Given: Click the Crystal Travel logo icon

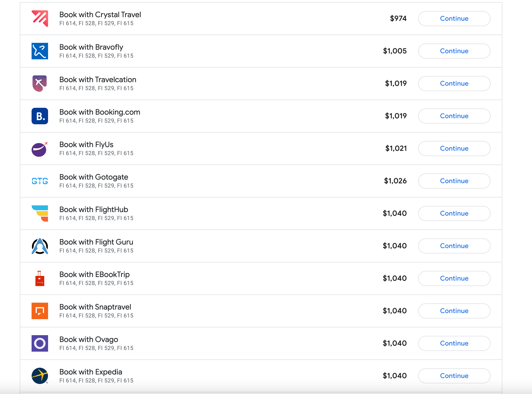Looking at the screenshot, I should (x=40, y=19).
